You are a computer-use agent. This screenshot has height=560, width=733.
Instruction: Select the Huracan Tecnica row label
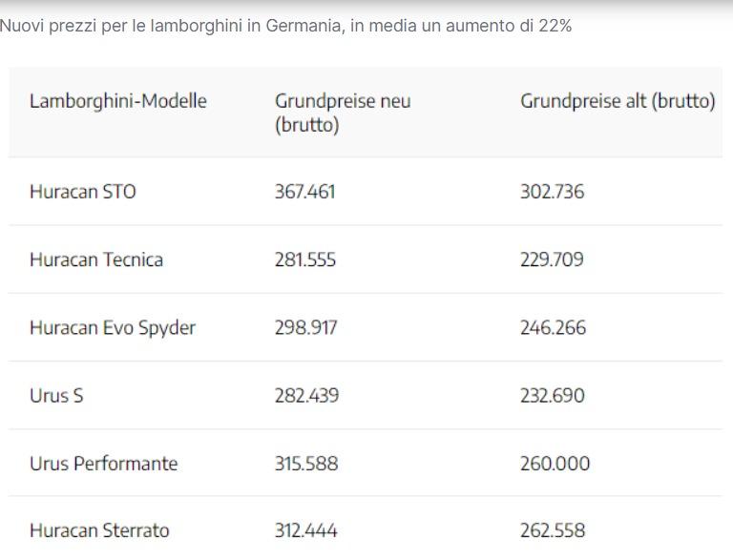[x=96, y=259]
